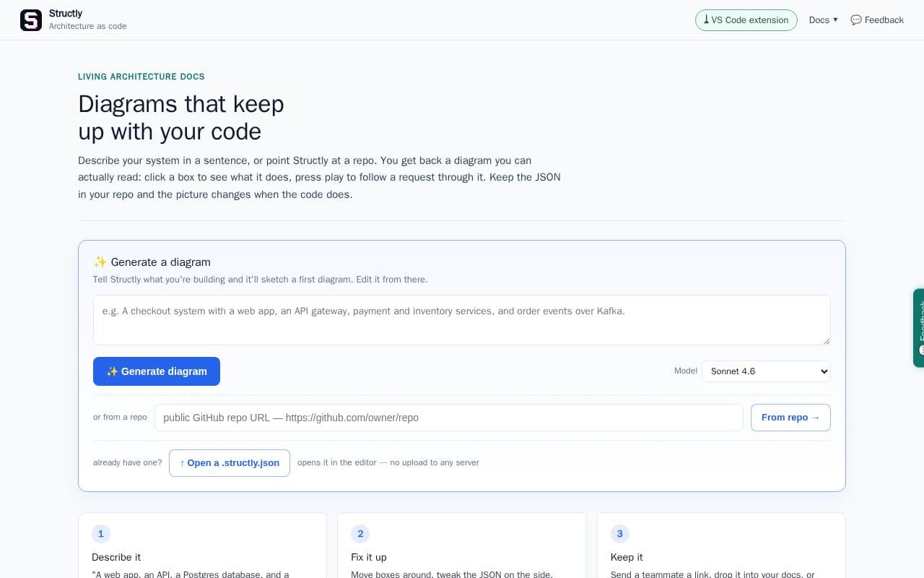This screenshot has height=578, width=924.
Task: Click the From repo button
Action: click(790, 418)
